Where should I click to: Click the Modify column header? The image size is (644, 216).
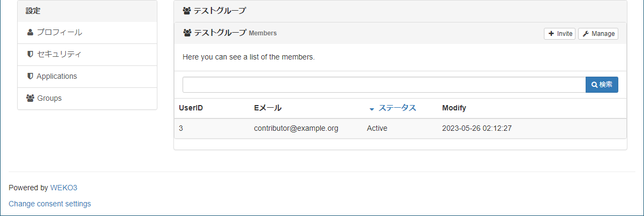point(454,108)
